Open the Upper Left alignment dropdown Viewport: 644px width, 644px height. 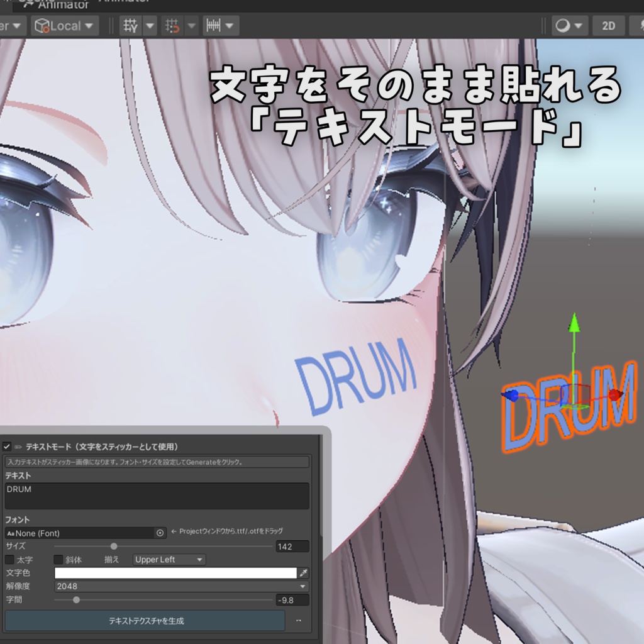coord(169,560)
